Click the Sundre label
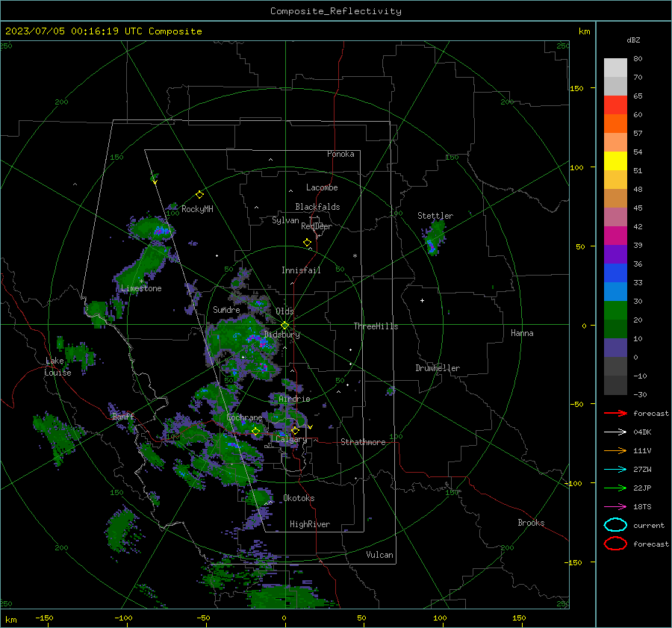 226,309
